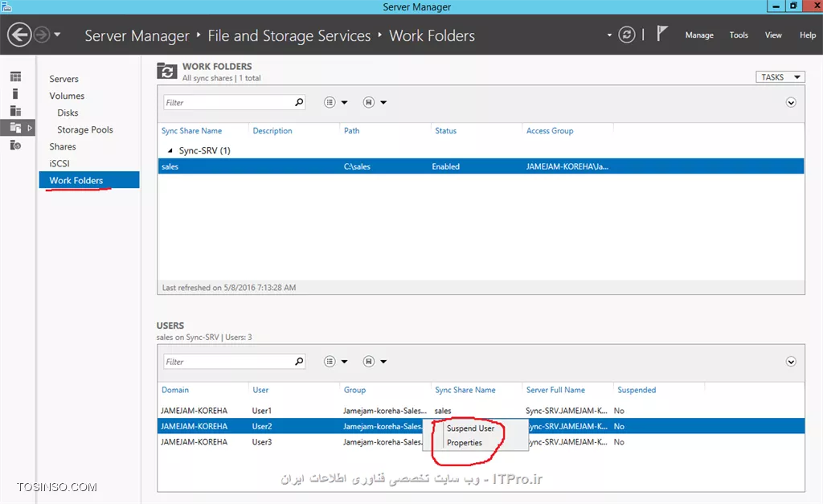Click the Work Folders Filter input field
The image size is (823, 504).
tap(228, 102)
